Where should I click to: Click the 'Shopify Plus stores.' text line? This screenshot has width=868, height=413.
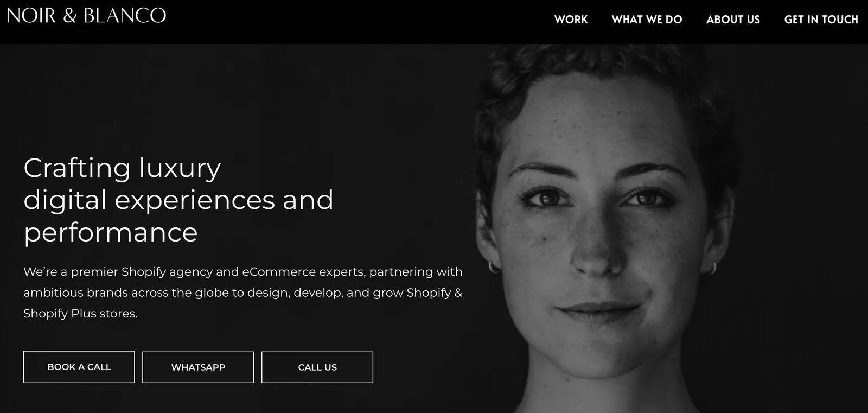80,314
